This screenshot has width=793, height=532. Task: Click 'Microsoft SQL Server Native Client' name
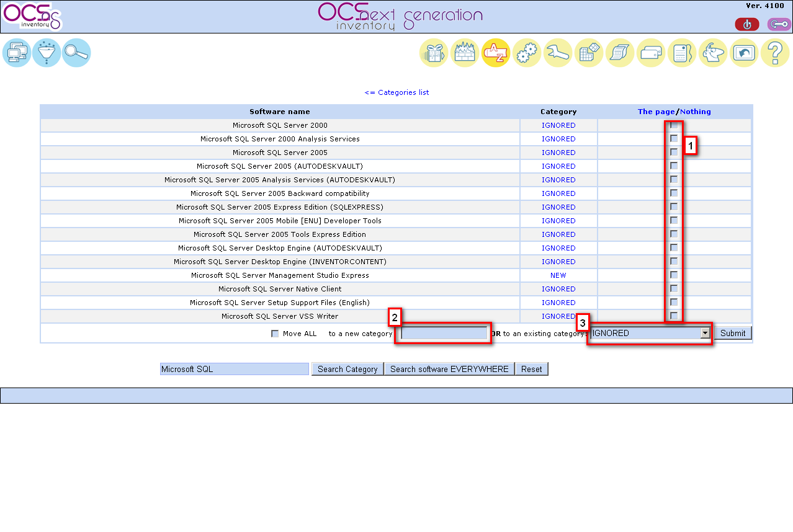coord(280,289)
